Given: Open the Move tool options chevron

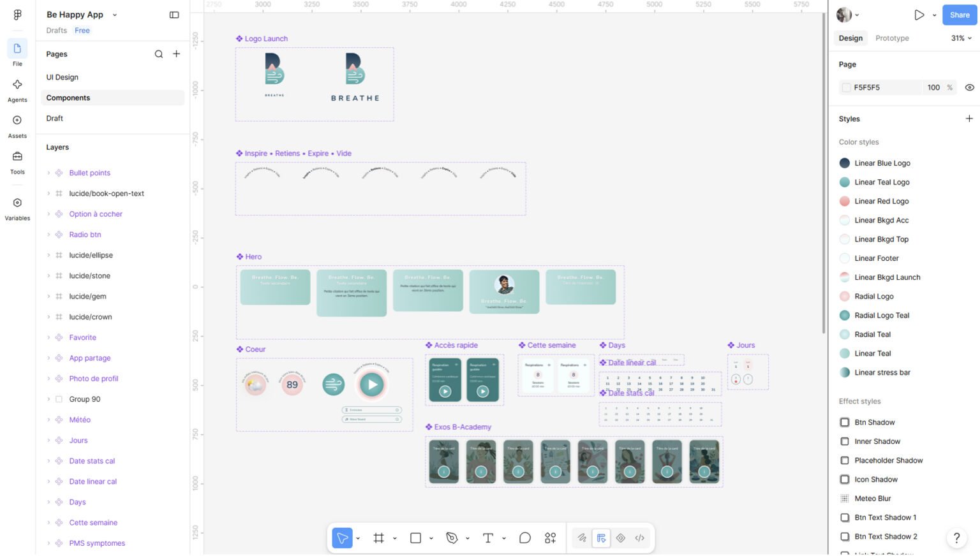Looking at the screenshot, I should pos(358,538).
